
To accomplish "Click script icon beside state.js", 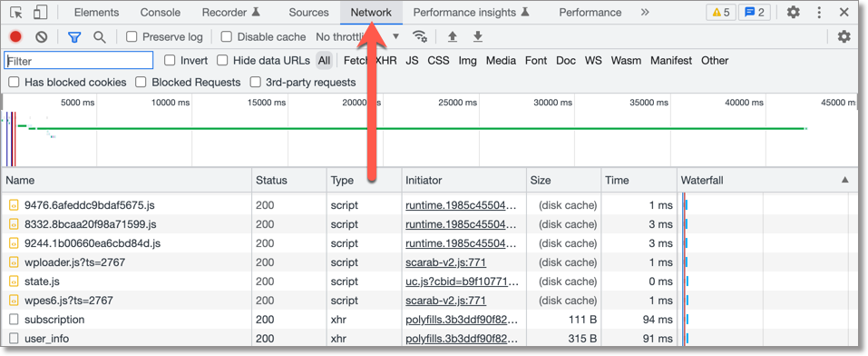I will tap(14, 282).
